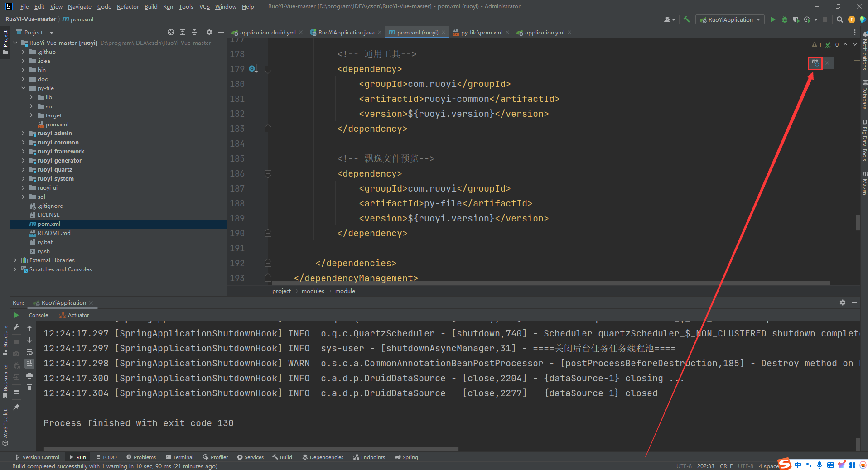Fold the dependency block at line 186

[x=268, y=173]
